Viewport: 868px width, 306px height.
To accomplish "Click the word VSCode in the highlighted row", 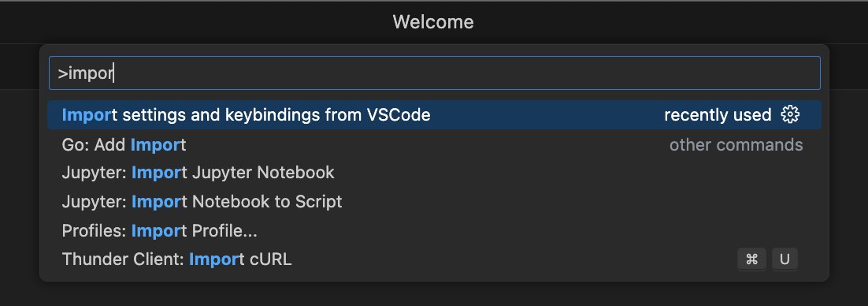I will click(x=399, y=115).
